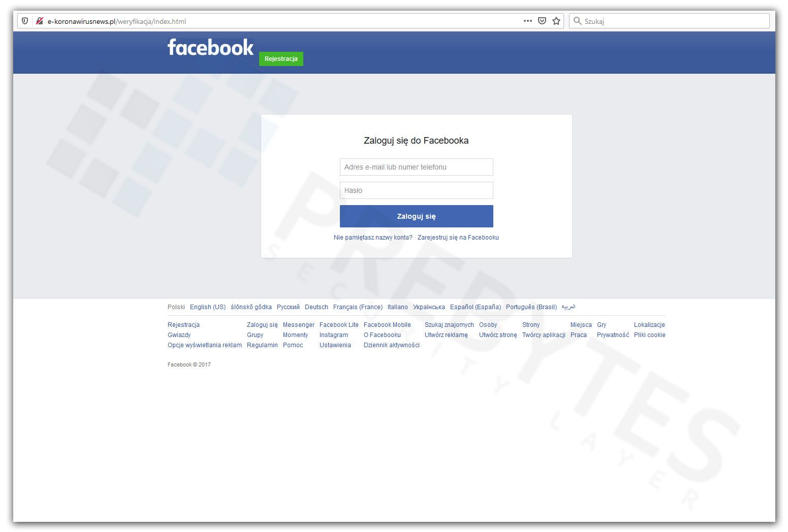Focus the Hasło password field
The image size is (788, 532).
coord(417,190)
